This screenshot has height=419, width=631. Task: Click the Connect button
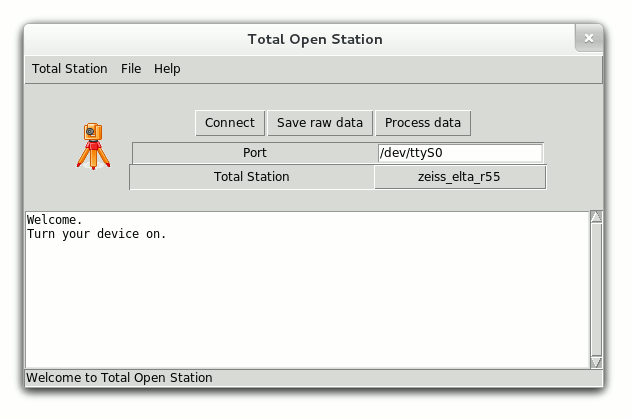[x=230, y=123]
